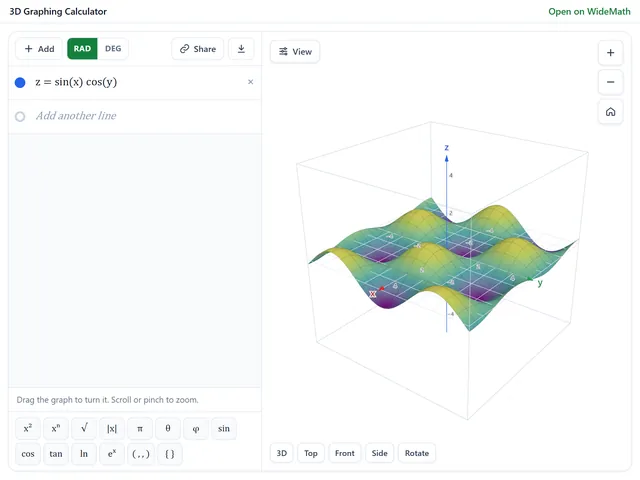Insert the cos function key
The height and width of the screenshot is (480, 640).
tap(28, 454)
